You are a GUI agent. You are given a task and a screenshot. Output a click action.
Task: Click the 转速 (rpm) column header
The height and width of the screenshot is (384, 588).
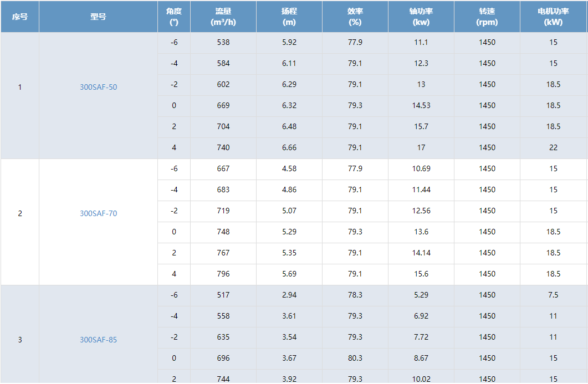[487, 17]
